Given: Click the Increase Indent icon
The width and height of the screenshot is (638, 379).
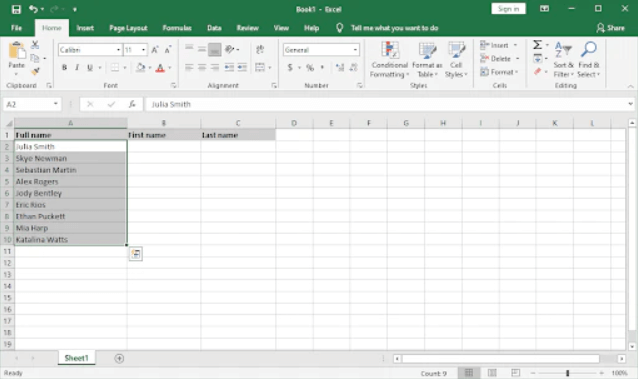Looking at the screenshot, I should click(242, 68).
